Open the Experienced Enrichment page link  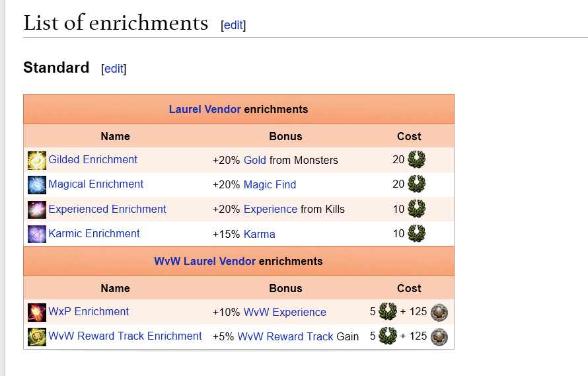click(x=107, y=209)
